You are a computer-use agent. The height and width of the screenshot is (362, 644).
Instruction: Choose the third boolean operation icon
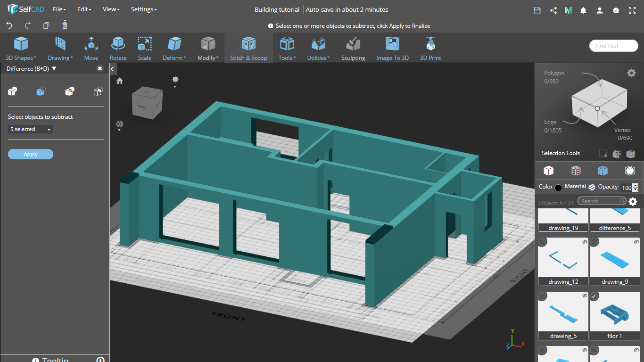click(x=70, y=91)
